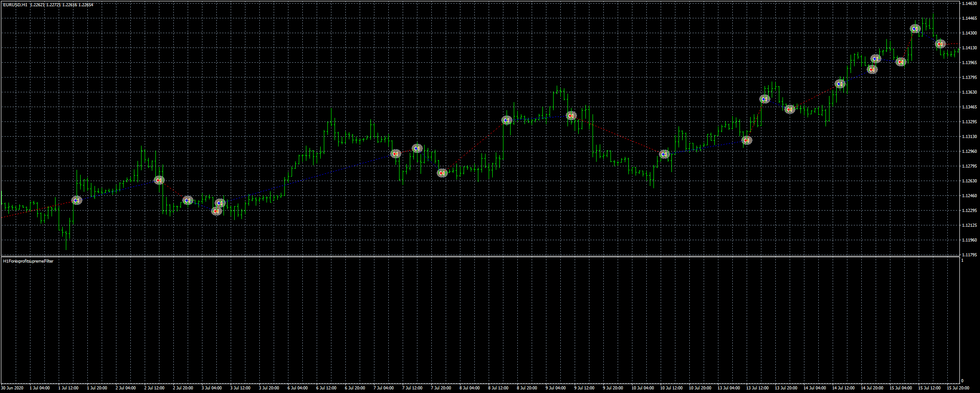
Task: Click the 9 Jul 04:00 time label
Action: (556, 388)
